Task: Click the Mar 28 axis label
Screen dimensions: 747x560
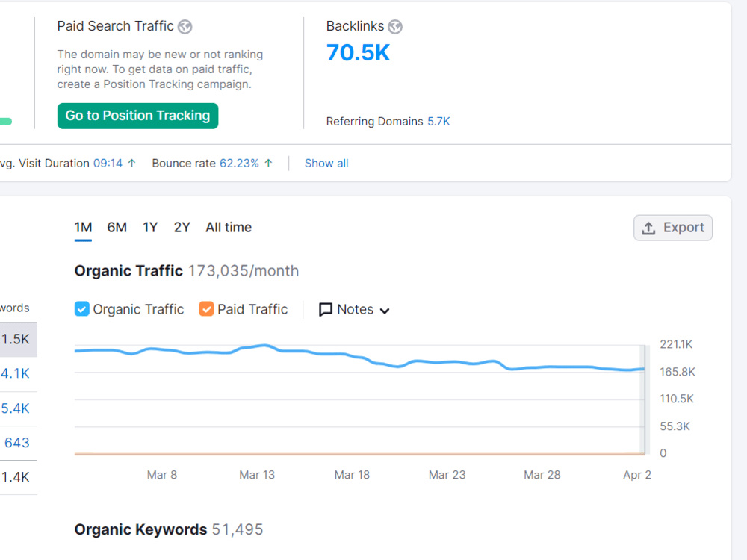Action: coord(542,475)
